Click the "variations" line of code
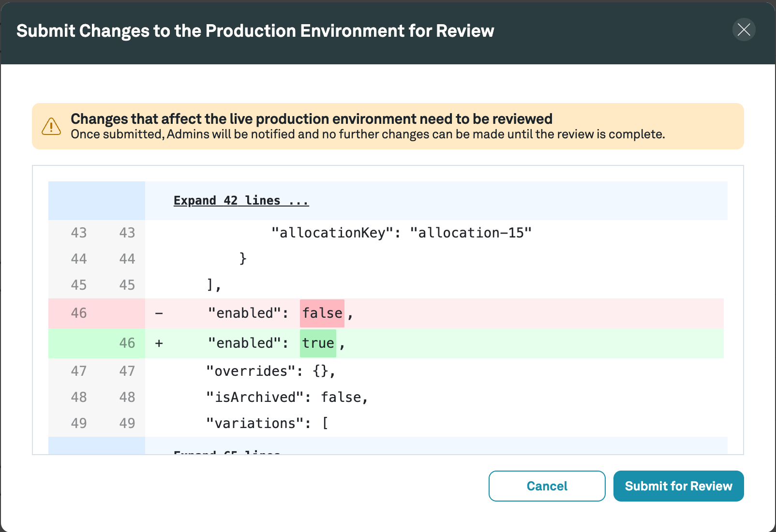The image size is (776, 532). click(267, 424)
